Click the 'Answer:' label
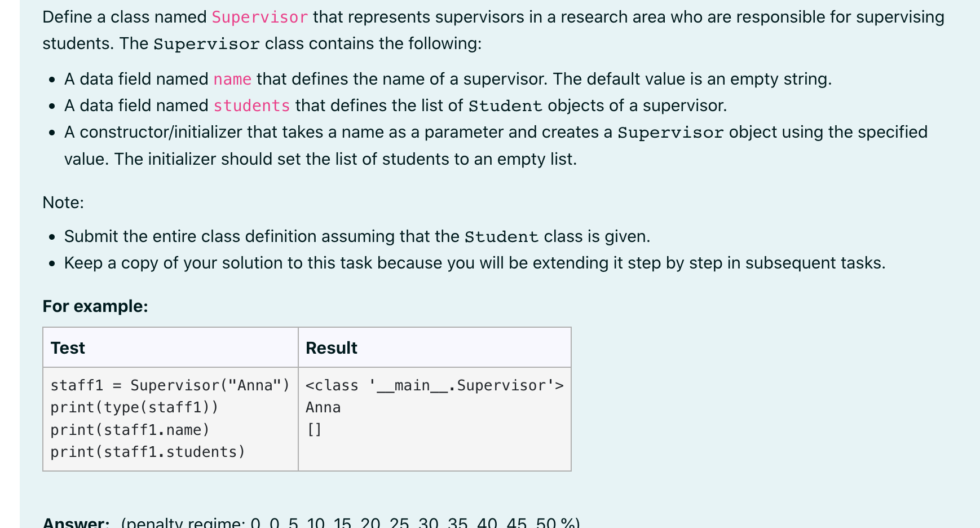 point(76,522)
